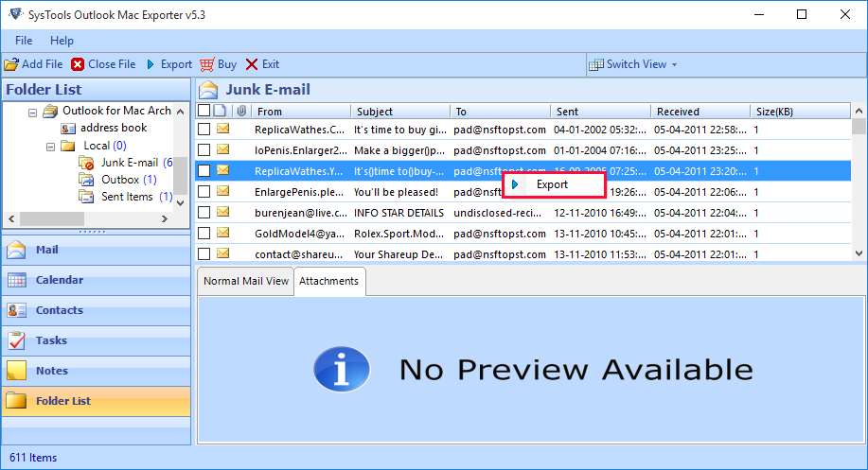This screenshot has width=868, height=470.
Task: Click subject 'INFO STAR DETAILS'
Action: click(399, 213)
